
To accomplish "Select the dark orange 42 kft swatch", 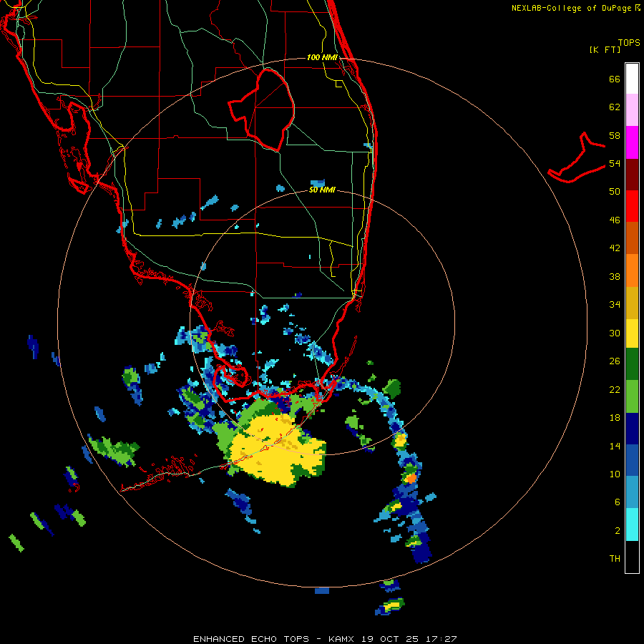I will pos(632,238).
